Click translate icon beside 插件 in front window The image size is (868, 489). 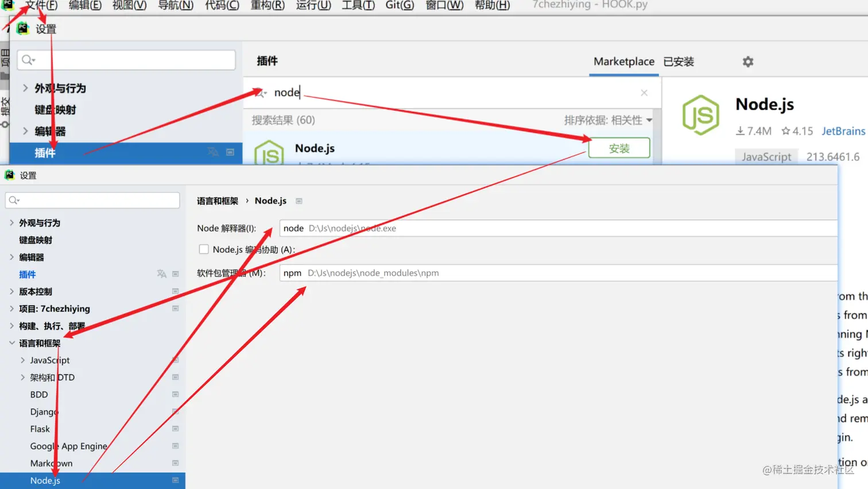161,274
